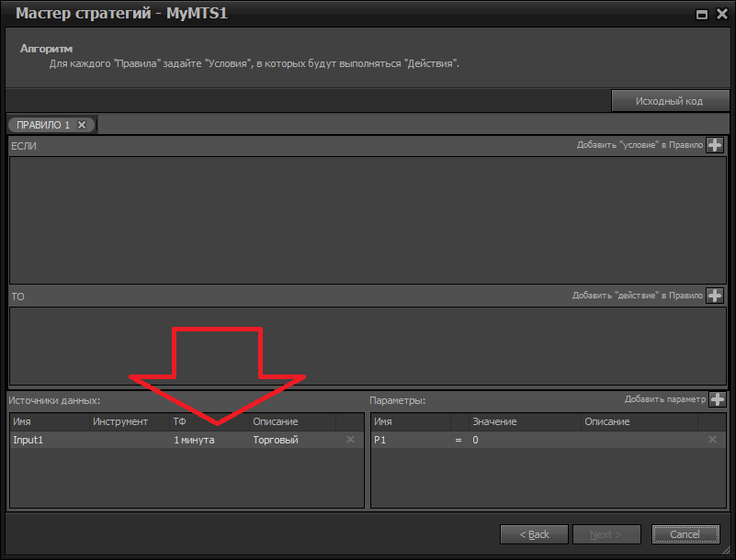Open the Инструмент cell for Input1
The height and width of the screenshot is (560, 736).
coord(128,441)
